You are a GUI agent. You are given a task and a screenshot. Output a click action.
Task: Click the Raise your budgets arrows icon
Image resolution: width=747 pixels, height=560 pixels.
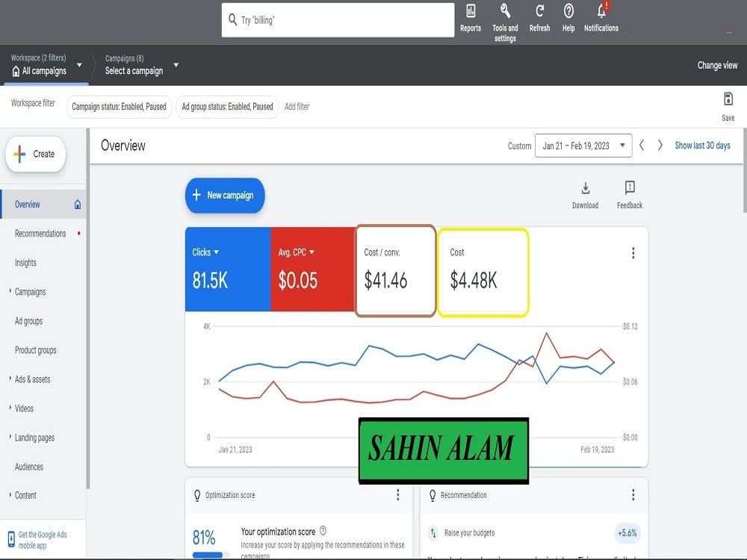point(433,533)
